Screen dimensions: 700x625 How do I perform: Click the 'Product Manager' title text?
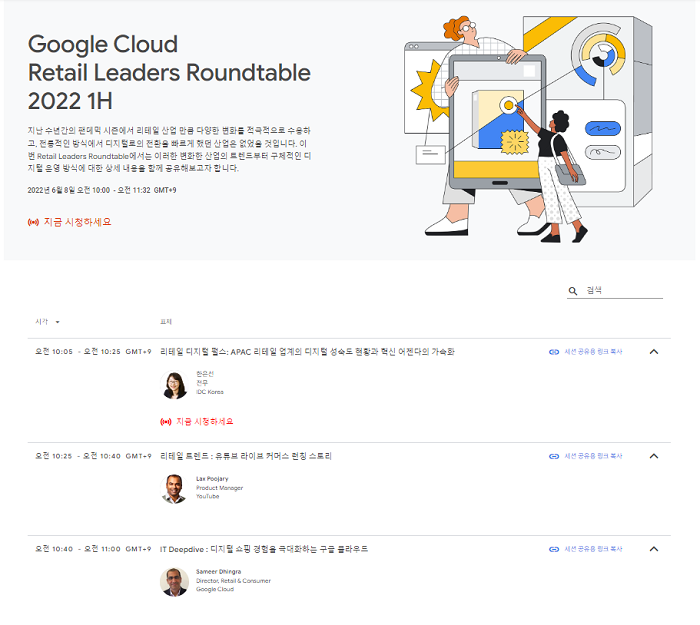219,488
